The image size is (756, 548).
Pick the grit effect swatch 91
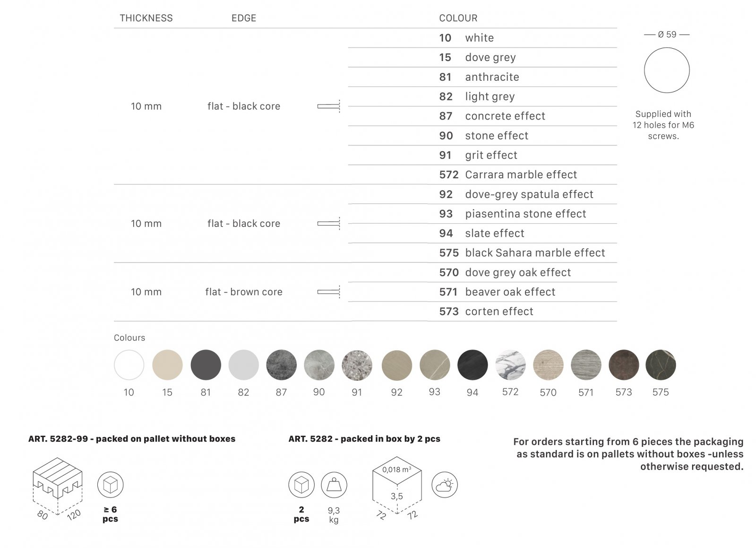click(357, 365)
